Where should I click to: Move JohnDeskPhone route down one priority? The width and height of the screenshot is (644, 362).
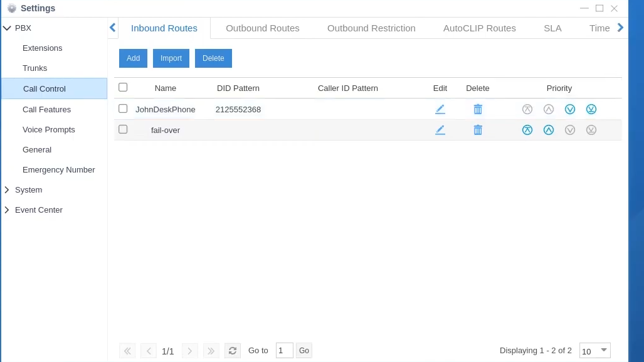click(x=570, y=109)
